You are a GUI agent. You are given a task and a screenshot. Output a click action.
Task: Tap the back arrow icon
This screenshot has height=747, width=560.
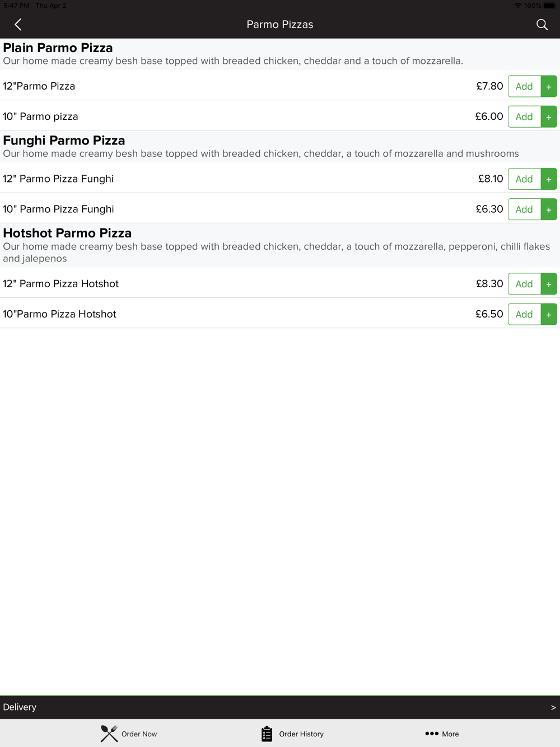click(x=18, y=25)
